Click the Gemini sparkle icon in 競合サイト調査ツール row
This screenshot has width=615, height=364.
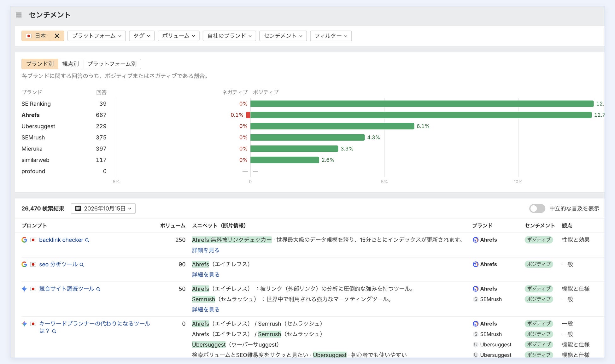[24, 289]
